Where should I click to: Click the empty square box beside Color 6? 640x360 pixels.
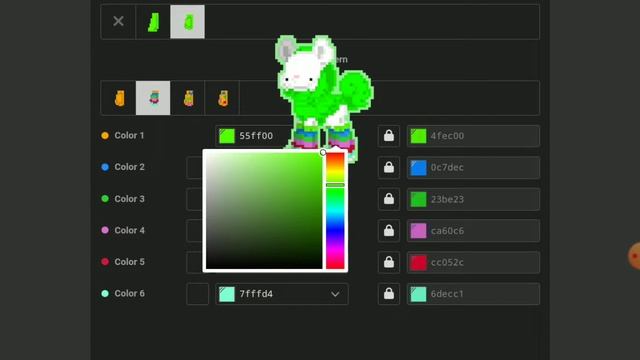tap(198, 294)
